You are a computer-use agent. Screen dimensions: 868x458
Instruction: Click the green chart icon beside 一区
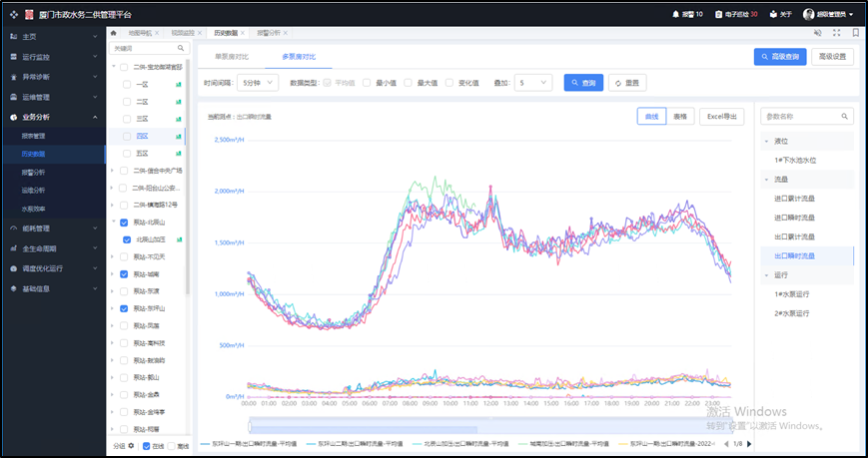[x=179, y=85]
